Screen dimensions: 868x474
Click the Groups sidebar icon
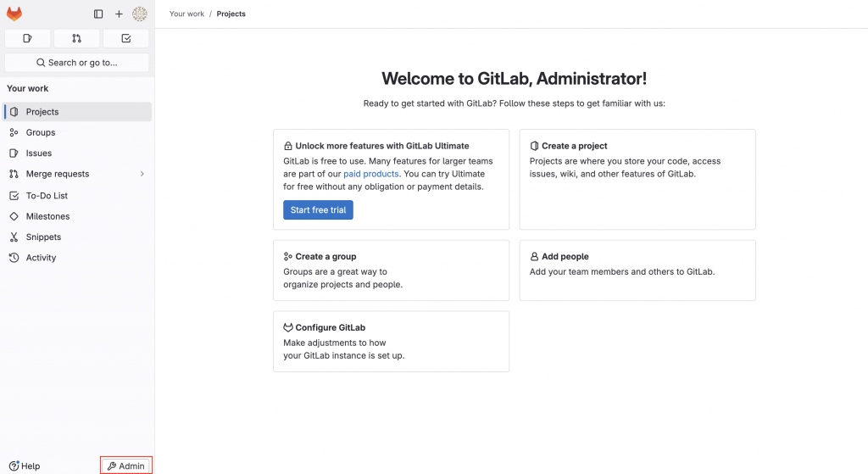tap(14, 132)
